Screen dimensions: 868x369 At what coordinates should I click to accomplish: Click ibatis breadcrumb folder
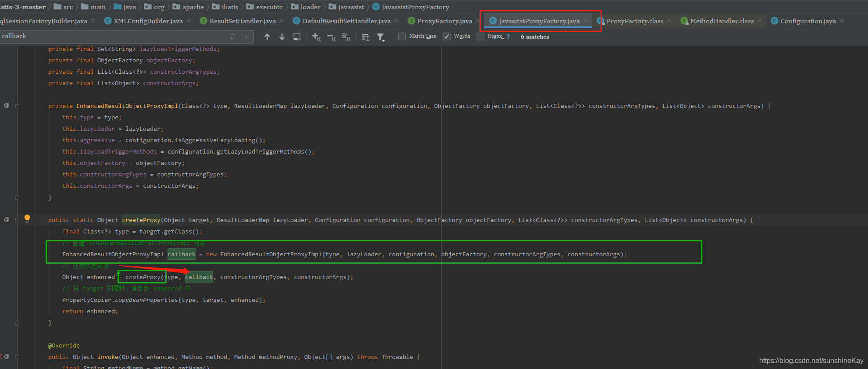(225, 7)
